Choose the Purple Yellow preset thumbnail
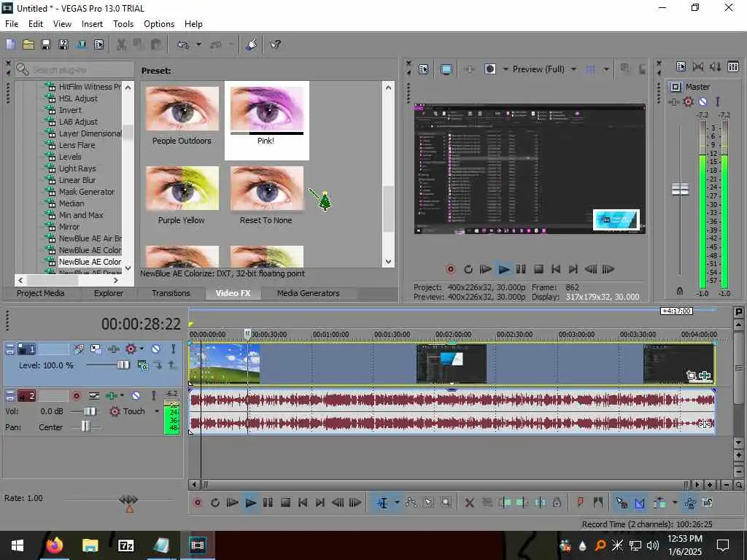 (x=182, y=188)
